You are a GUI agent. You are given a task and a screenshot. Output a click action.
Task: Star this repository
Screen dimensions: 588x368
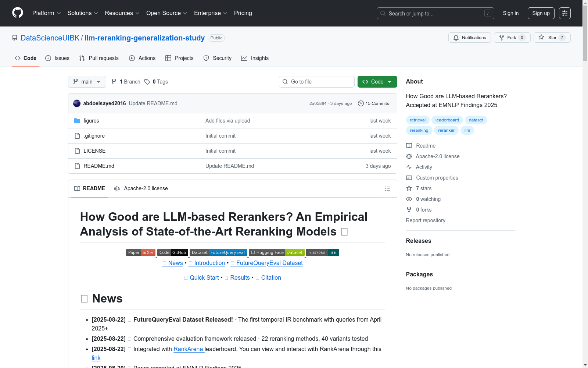[552, 38]
